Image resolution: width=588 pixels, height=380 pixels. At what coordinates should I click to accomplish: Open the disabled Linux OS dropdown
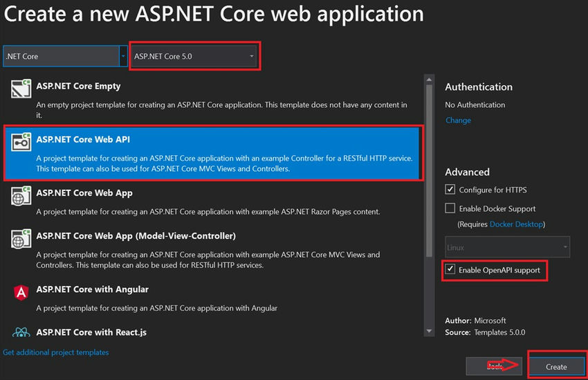coord(507,247)
